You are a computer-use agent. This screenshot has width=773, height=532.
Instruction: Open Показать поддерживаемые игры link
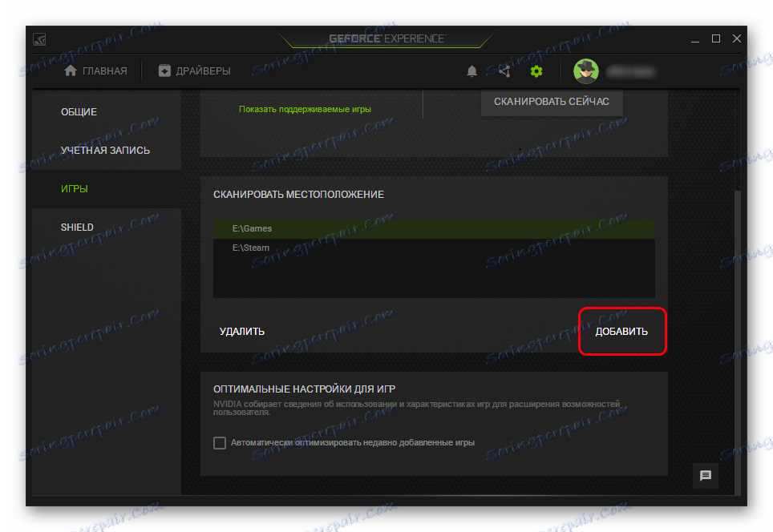[305, 109]
